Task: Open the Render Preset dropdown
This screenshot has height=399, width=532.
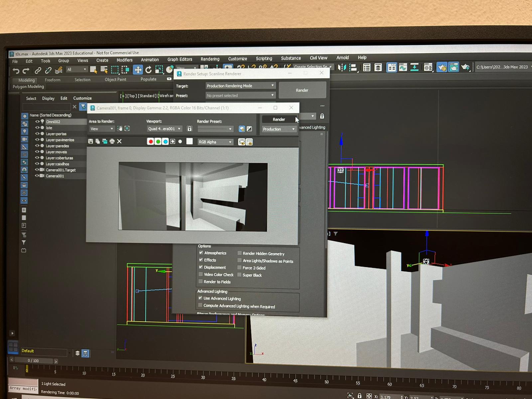Action: [215, 129]
